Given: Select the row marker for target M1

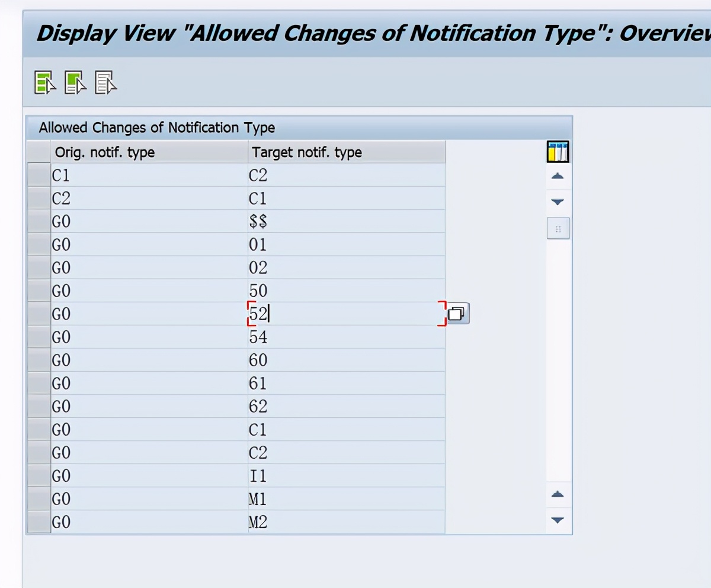Looking at the screenshot, I should 39,499.
